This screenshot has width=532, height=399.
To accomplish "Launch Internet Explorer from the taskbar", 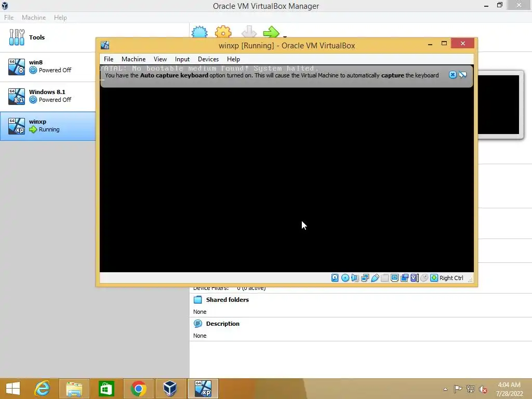I will click(x=43, y=389).
